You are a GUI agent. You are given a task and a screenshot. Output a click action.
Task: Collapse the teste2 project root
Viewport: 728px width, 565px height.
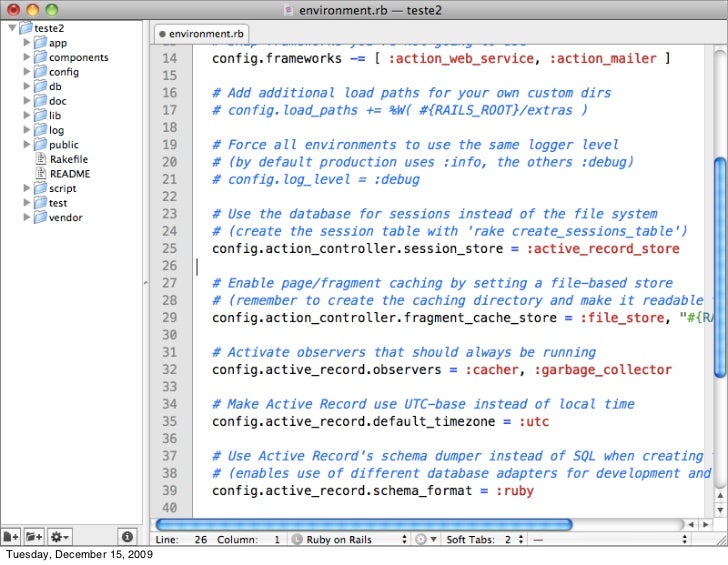click(12, 28)
